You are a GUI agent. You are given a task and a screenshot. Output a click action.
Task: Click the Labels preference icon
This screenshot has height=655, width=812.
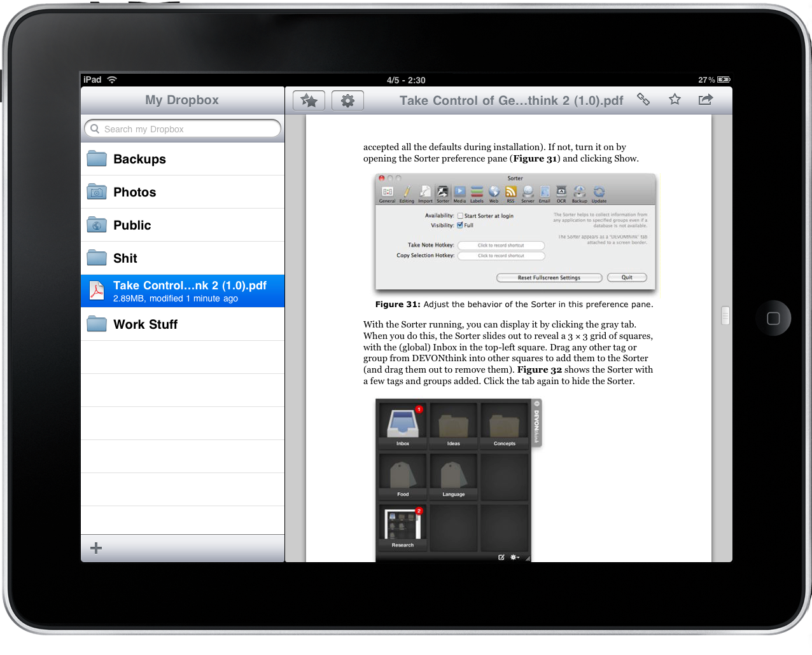click(x=477, y=193)
